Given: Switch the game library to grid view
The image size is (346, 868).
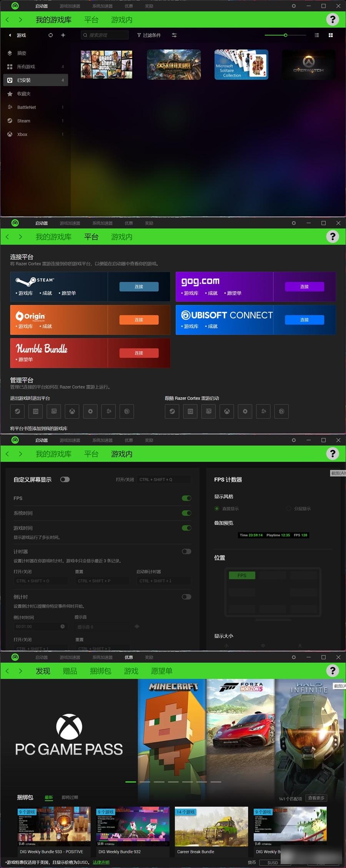Looking at the screenshot, I should pyautogui.click(x=331, y=35).
